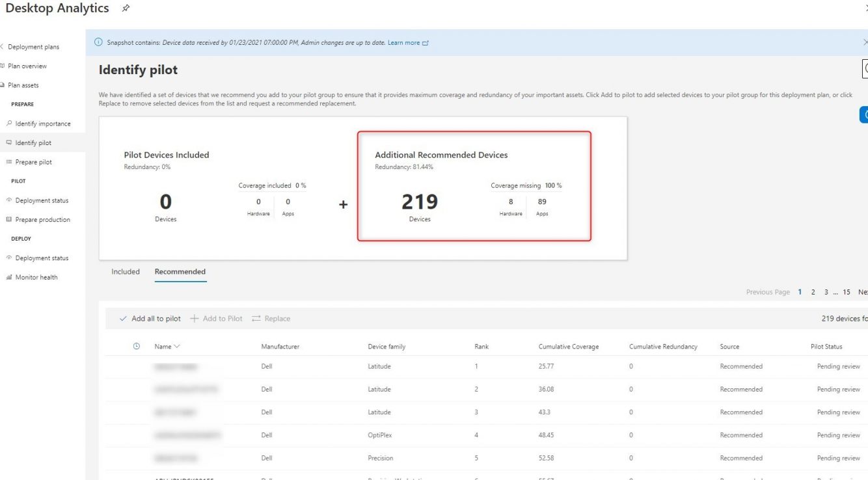Pin the Desktop Analytics pane

(126, 8)
